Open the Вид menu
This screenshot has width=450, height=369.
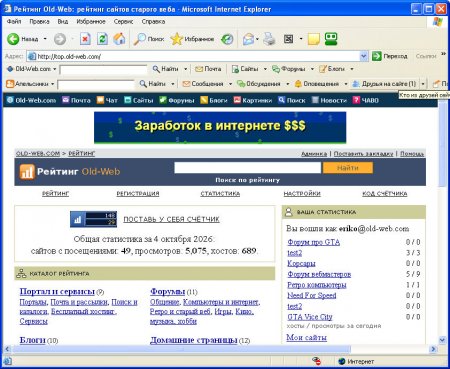pos(63,22)
